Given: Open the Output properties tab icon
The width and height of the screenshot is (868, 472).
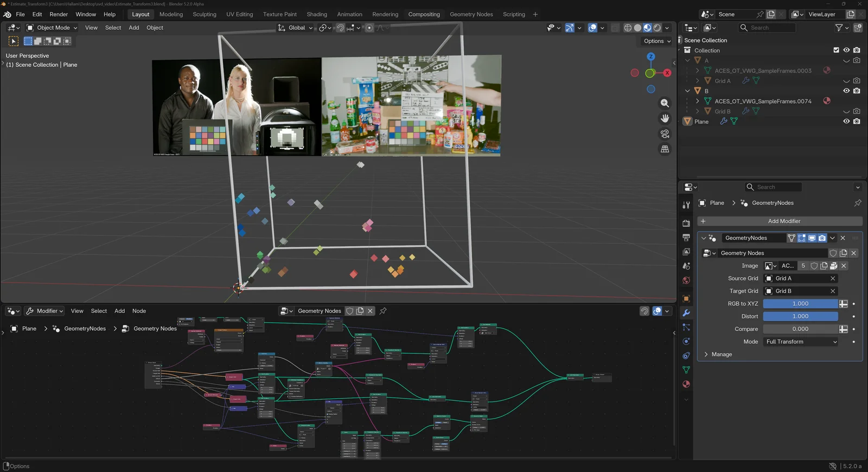Looking at the screenshot, I should [x=686, y=238].
